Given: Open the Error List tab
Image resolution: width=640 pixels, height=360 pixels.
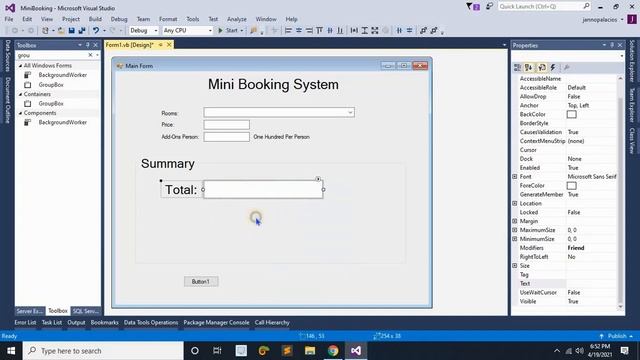Looking at the screenshot, I should [25, 322].
